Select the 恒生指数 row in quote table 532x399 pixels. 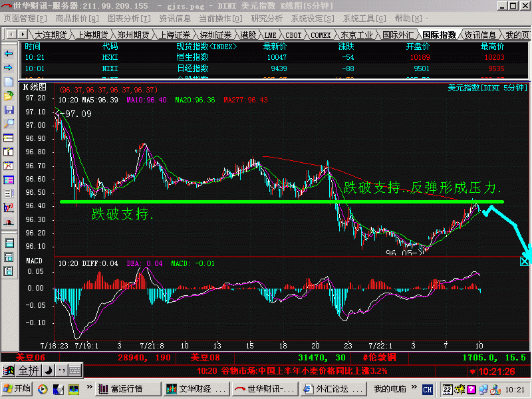[x=274, y=57]
